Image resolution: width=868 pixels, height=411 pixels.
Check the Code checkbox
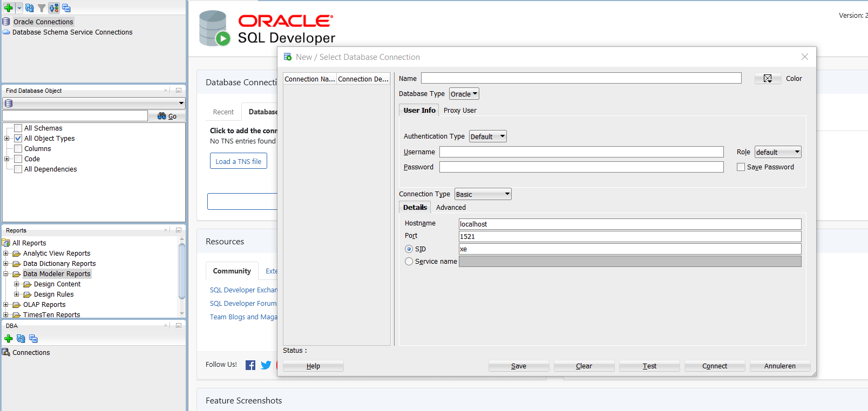[x=18, y=159]
